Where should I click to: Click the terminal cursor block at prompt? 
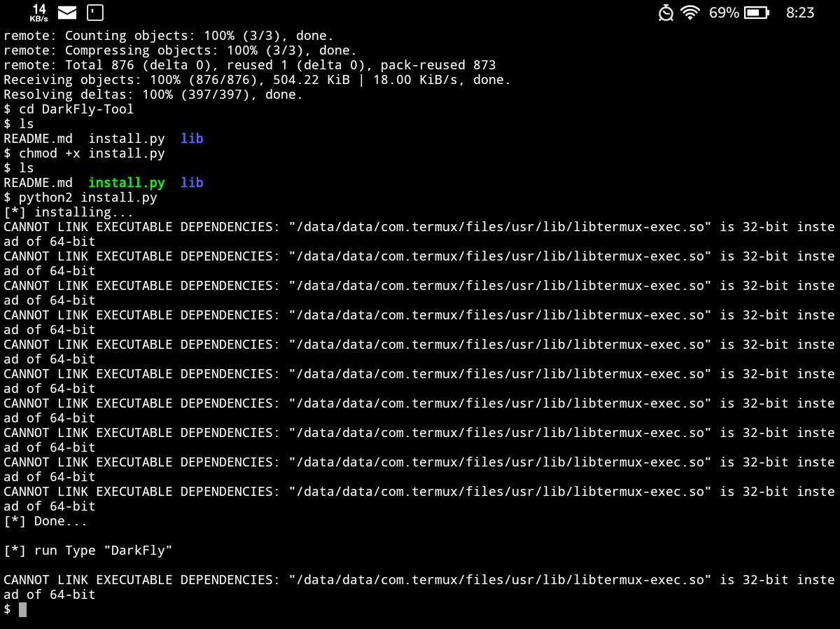pyautogui.click(x=22, y=609)
